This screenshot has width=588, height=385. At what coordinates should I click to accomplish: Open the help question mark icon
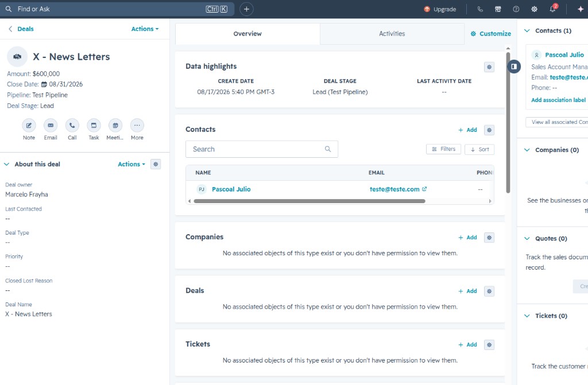[x=516, y=9]
